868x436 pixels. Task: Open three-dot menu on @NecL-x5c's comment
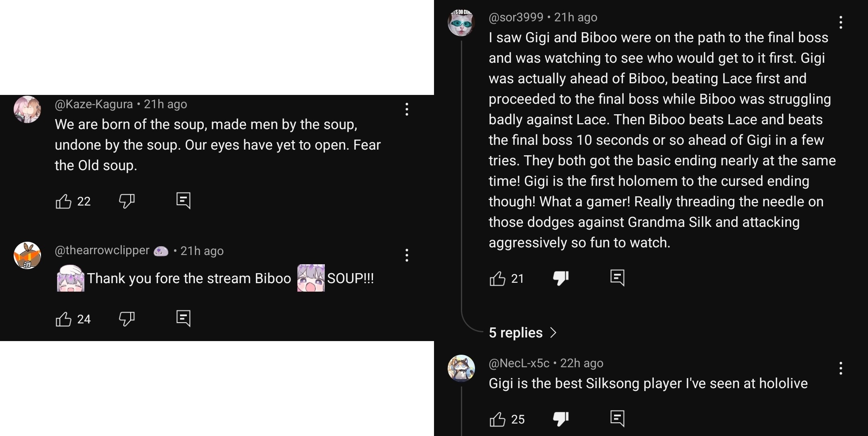841,368
